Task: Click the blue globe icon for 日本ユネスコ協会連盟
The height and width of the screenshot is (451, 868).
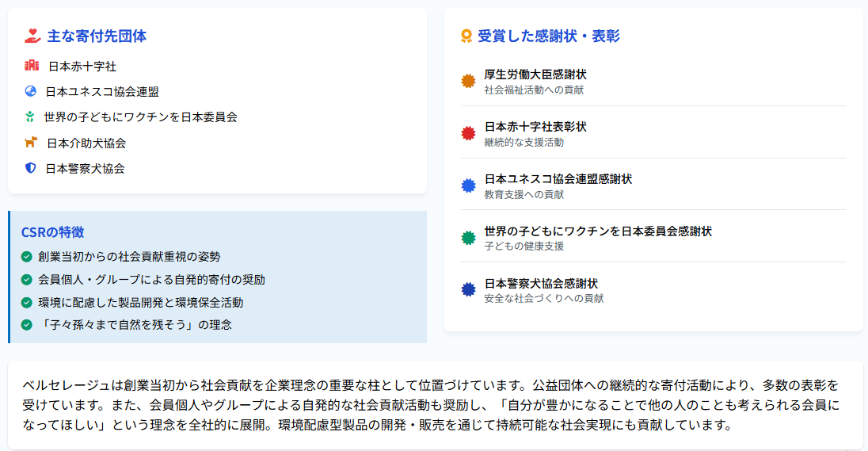Action: pyautogui.click(x=30, y=91)
